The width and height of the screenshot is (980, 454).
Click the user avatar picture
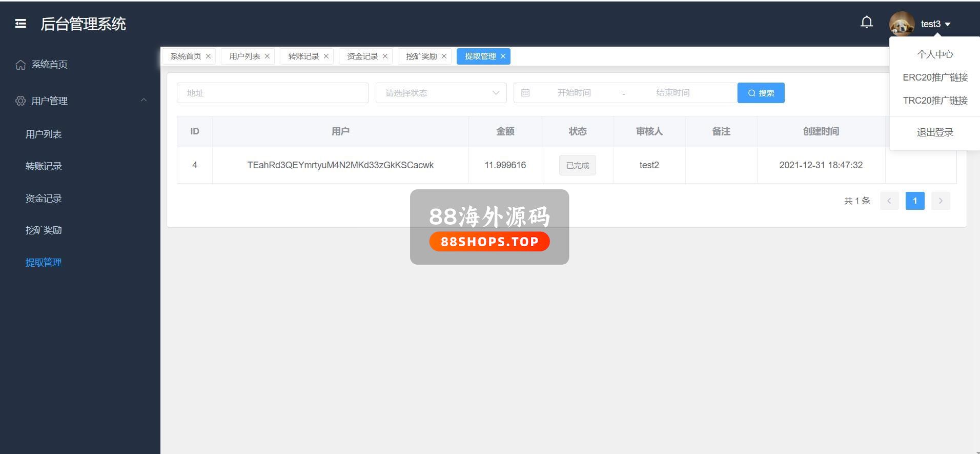(x=902, y=24)
